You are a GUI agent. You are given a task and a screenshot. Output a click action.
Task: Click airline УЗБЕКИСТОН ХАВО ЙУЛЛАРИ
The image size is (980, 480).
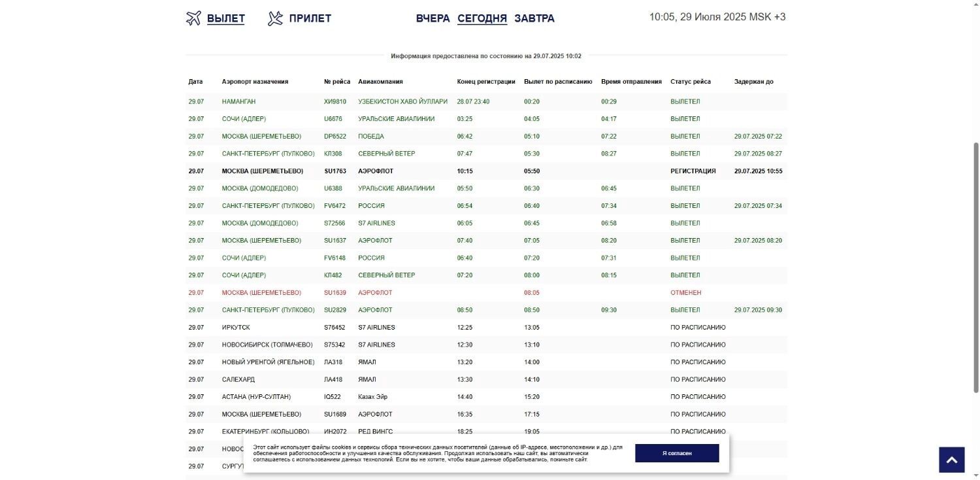click(x=403, y=102)
